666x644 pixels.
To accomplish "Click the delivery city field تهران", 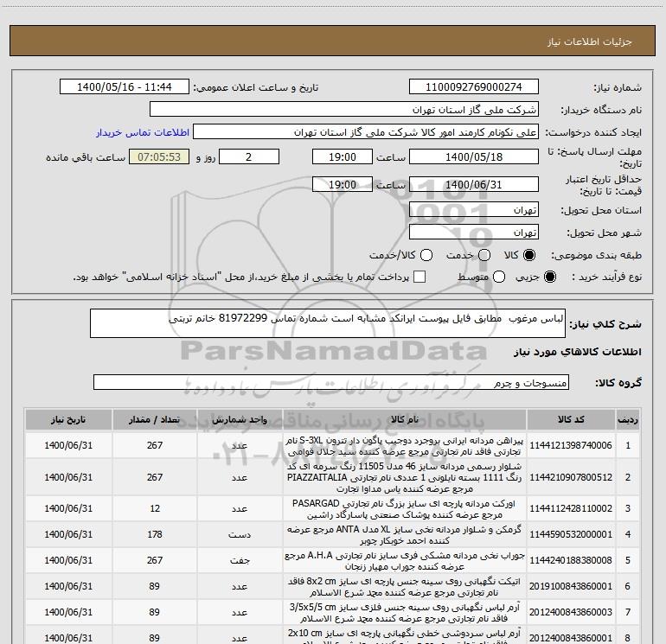I will (x=474, y=233).
